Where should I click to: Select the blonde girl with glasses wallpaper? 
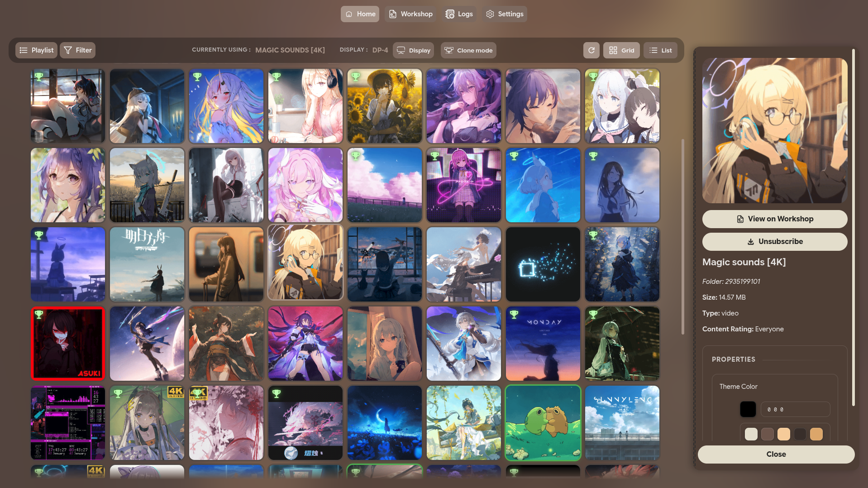(x=305, y=263)
